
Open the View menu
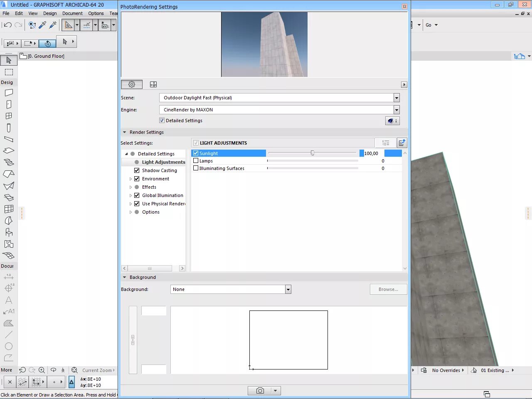(33, 13)
